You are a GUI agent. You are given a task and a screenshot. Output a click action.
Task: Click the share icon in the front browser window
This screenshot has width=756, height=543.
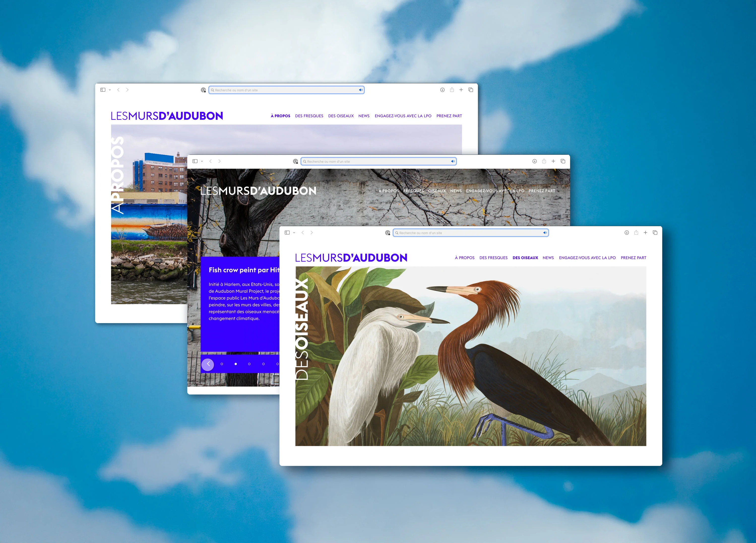tap(636, 232)
